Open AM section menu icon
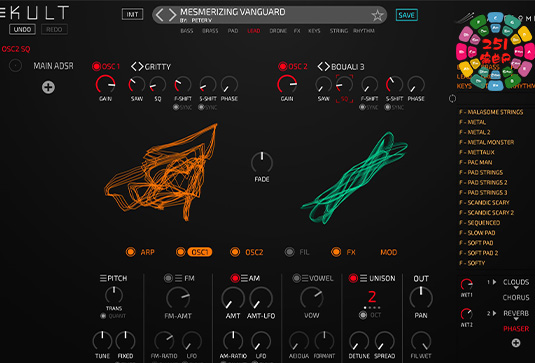 244,278
